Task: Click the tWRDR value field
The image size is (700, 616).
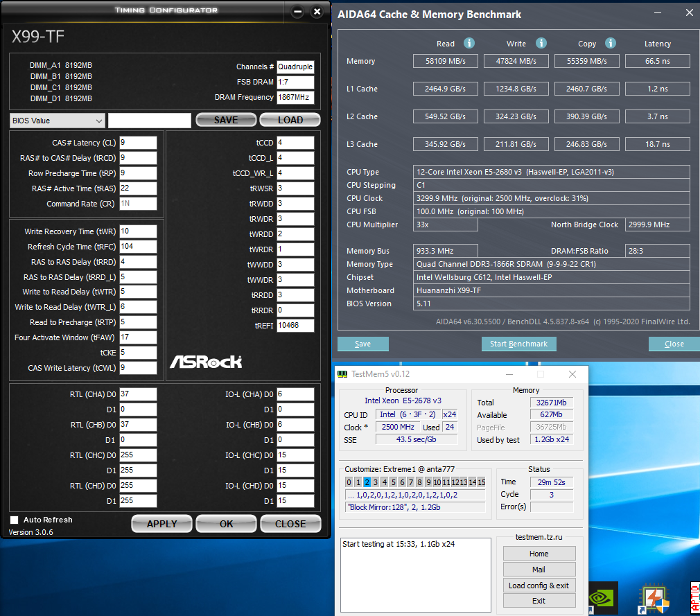Action: click(295, 249)
